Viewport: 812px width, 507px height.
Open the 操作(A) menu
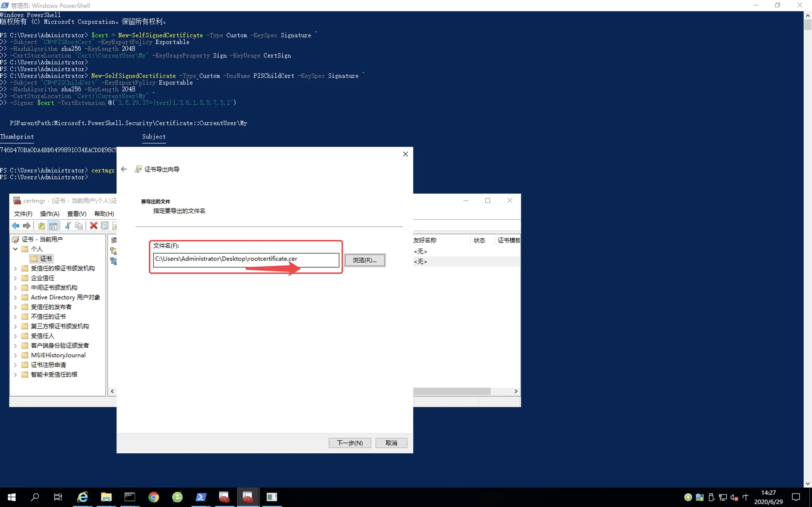[x=50, y=214]
